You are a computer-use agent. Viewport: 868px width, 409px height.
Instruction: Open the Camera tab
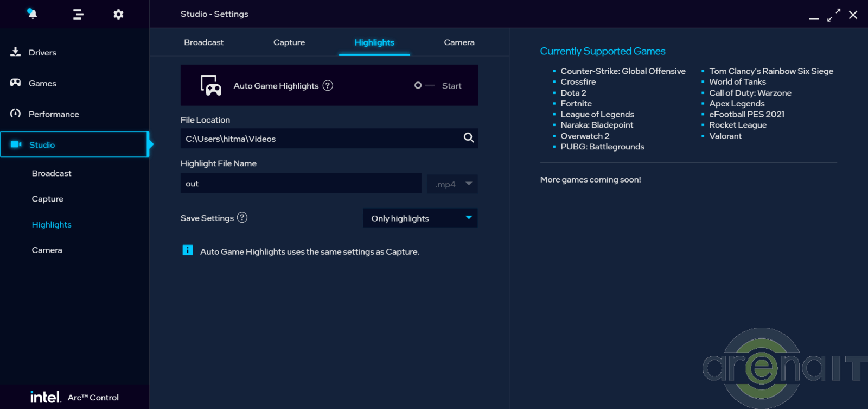click(x=459, y=42)
